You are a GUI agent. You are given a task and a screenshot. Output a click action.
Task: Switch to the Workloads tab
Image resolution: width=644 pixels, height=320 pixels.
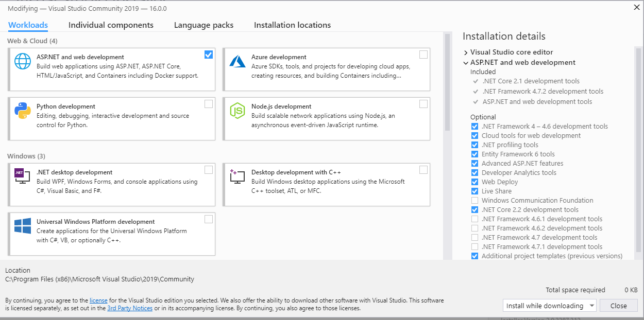click(28, 25)
